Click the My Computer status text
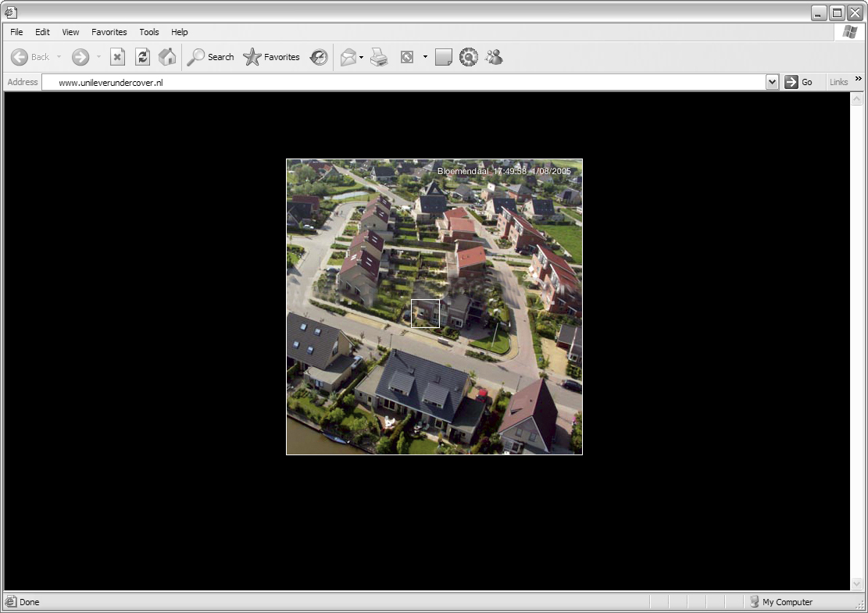 (788, 602)
